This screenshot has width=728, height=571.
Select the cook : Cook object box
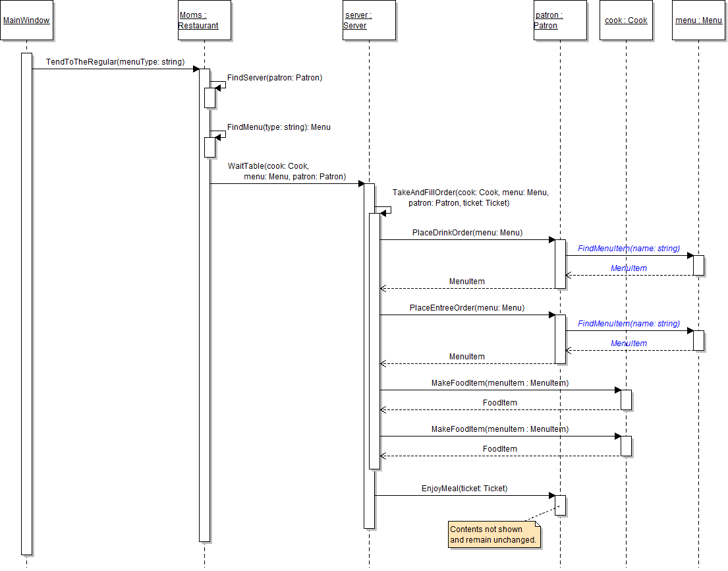click(626, 20)
